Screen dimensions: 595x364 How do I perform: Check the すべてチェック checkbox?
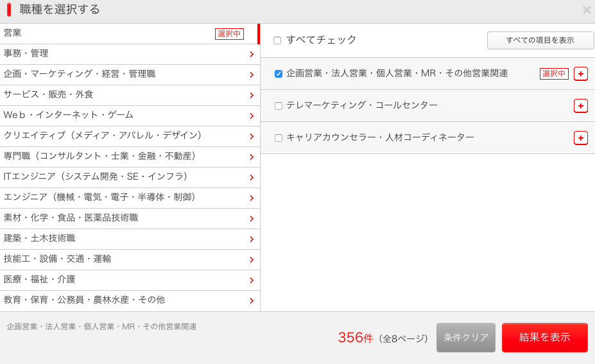(x=277, y=40)
